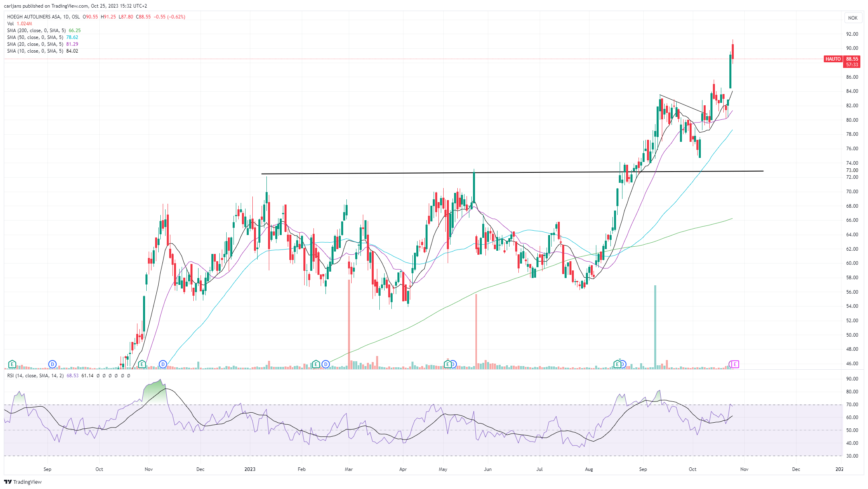868x489 pixels.
Task: Open the earnings marker before November 2022
Action: [x=142, y=364]
